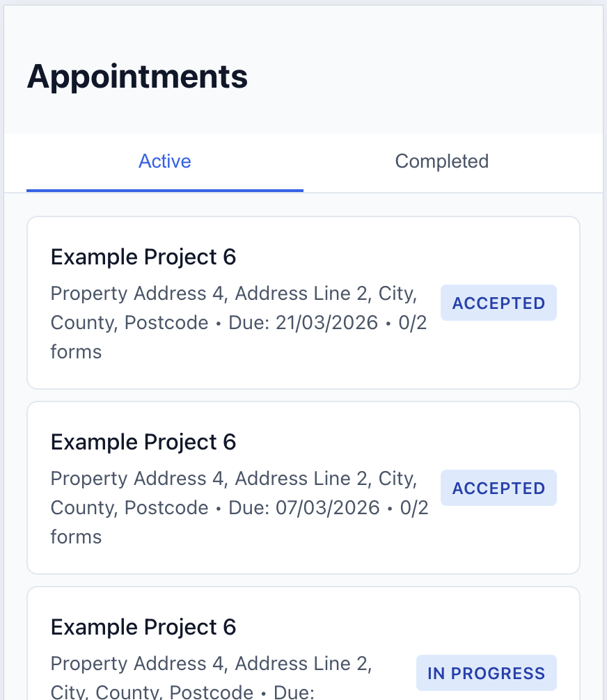This screenshot has height=700, width=607.
Task: Open the in-progress Example Project 6 title
Action: [143, 628]
